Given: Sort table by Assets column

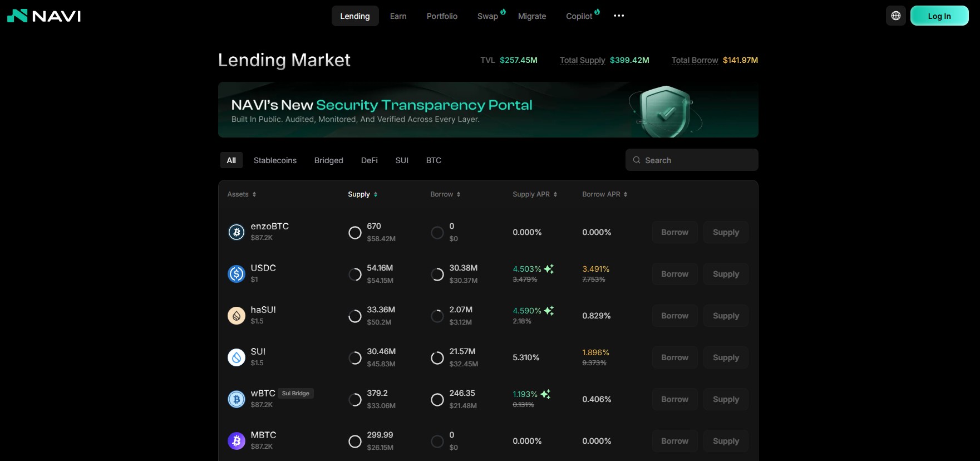Looking at the screenshot, I should (242, 194).
